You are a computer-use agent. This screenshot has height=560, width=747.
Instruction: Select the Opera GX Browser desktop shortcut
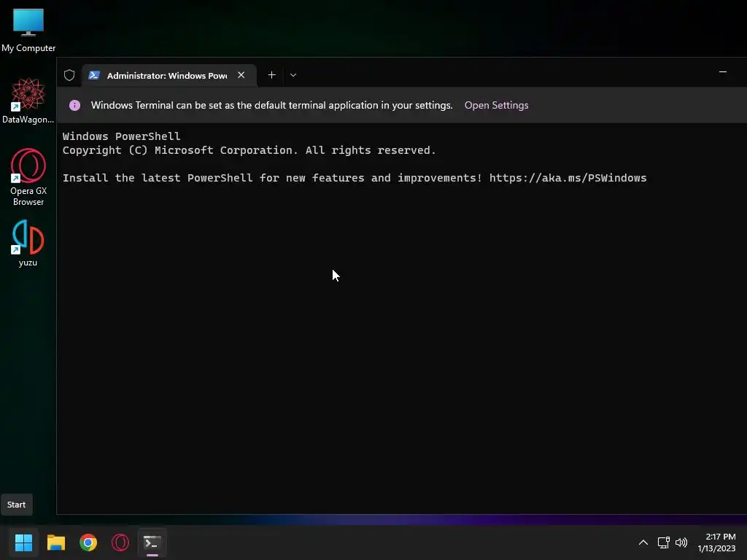coord(28,177)
